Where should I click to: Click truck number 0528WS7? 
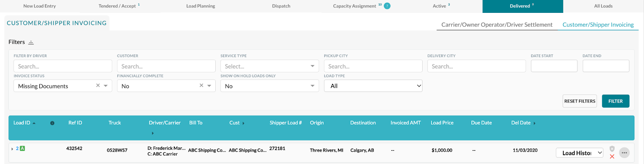pyautogui.click(x=117, y=150)
